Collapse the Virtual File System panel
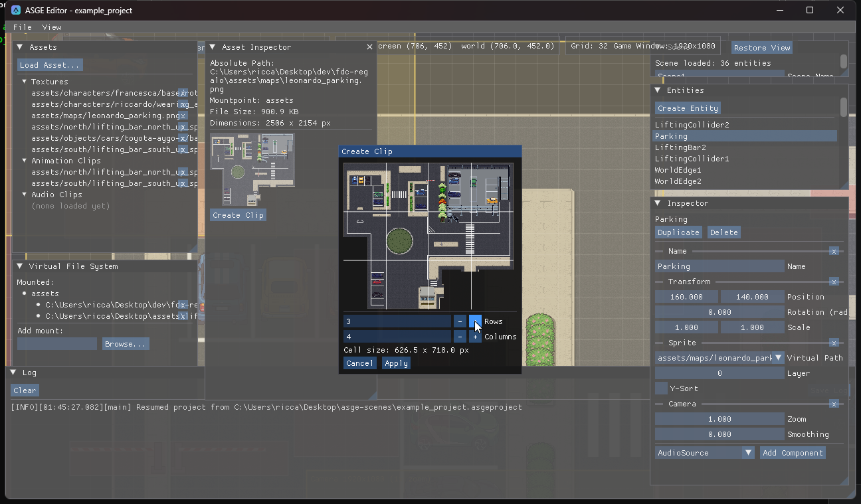This screenshot has width=861, height=504. (x=20, y=266)
